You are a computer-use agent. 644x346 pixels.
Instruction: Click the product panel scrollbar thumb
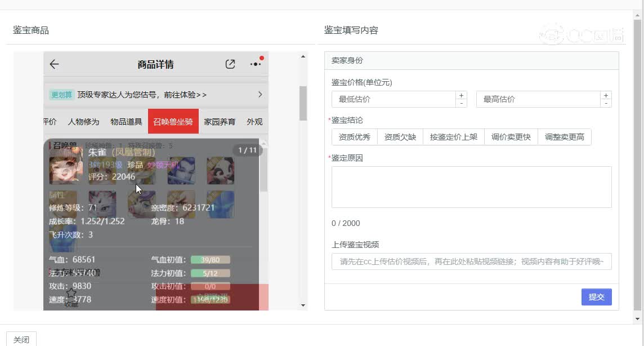pos(303,103)
